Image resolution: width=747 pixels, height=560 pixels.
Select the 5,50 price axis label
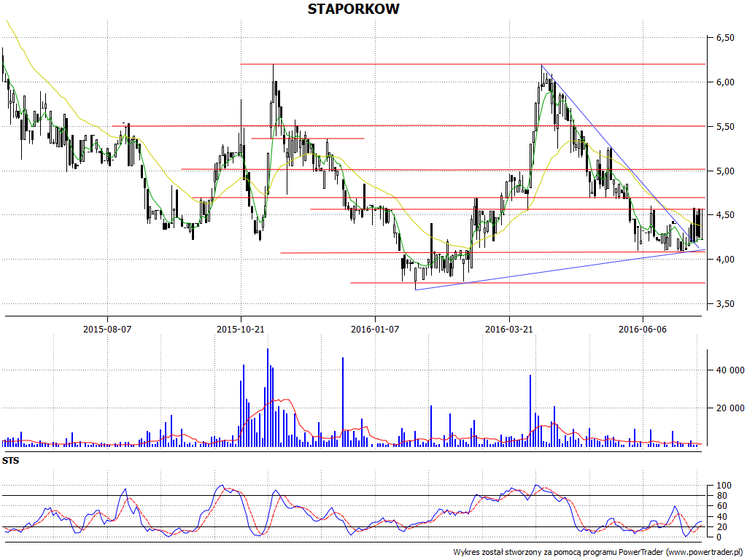point(726,127)
